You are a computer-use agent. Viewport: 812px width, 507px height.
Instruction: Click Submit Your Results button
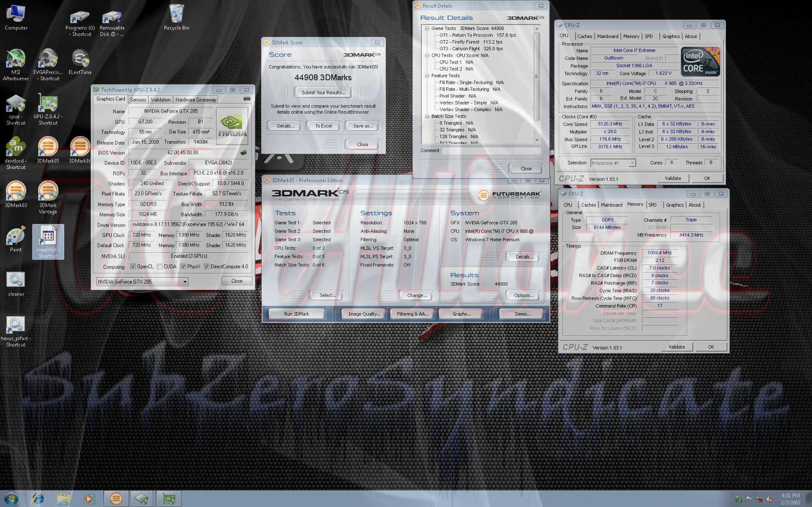tap(323, 92)
